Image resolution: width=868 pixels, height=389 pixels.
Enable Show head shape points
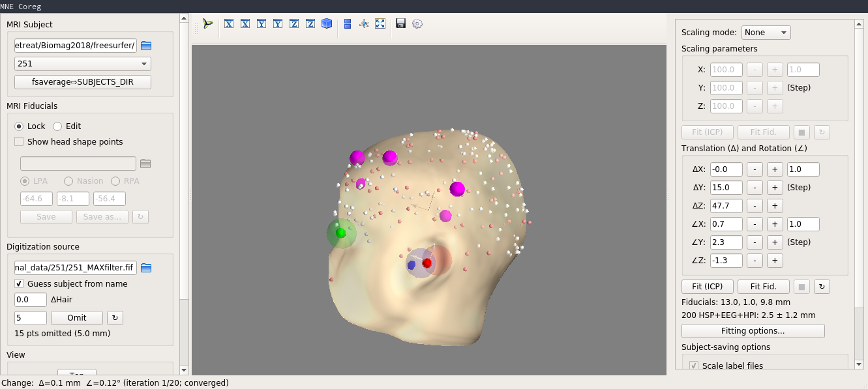click(x=19, y=141)
